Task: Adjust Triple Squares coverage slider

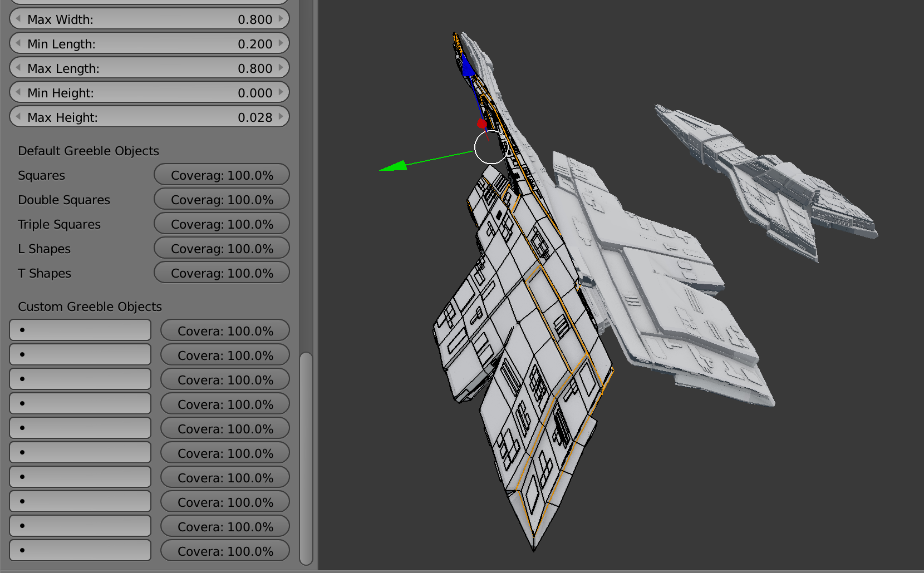Action: (x=222, y=224)
